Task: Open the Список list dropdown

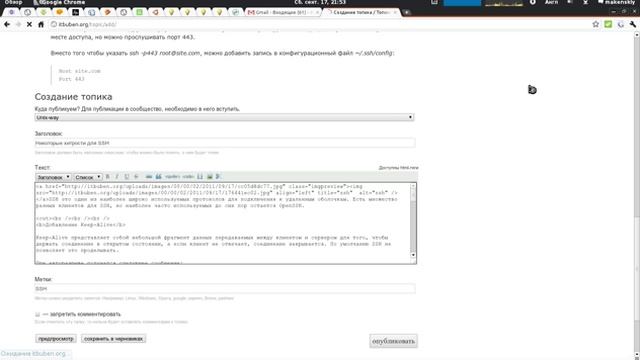Action: pyautogui.click(x=88, y=177)
